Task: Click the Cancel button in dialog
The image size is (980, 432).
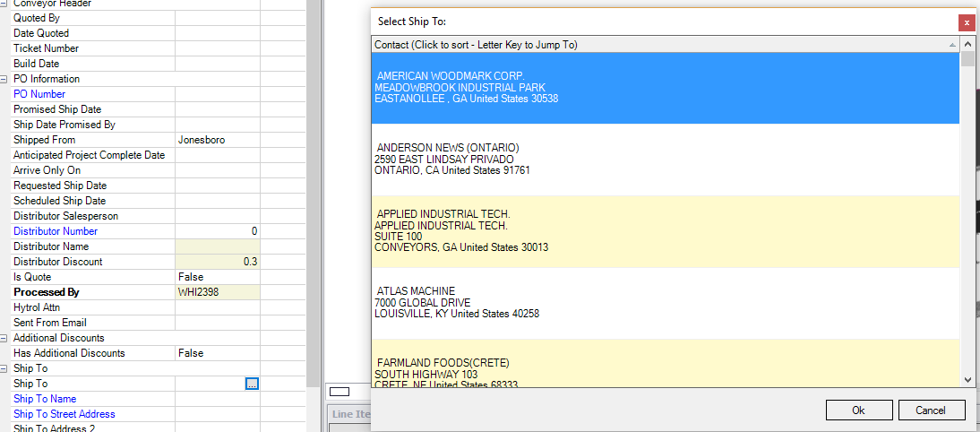Action: [932, 410]
